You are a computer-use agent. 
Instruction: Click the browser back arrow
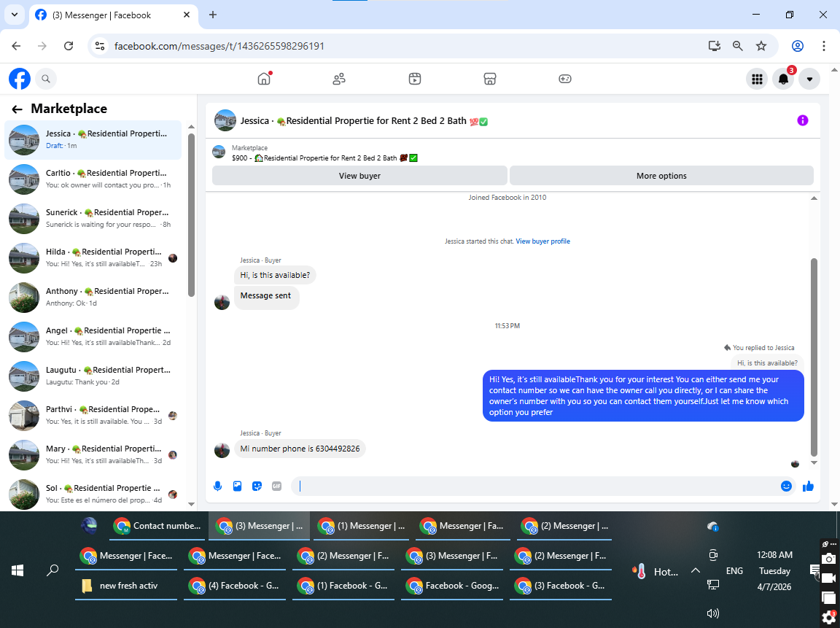(16, 46)
